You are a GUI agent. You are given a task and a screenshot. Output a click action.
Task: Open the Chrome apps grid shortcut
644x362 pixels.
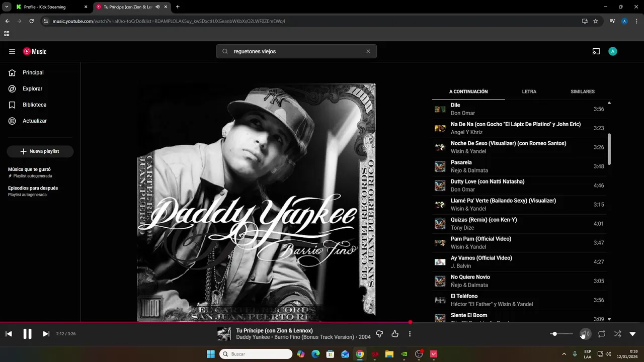(7, 34)
